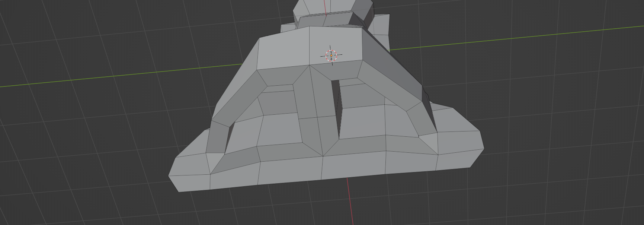644x225 pixels.
Task: Click the green Y axis line left of mesh
Action: [x=112, y=76]
